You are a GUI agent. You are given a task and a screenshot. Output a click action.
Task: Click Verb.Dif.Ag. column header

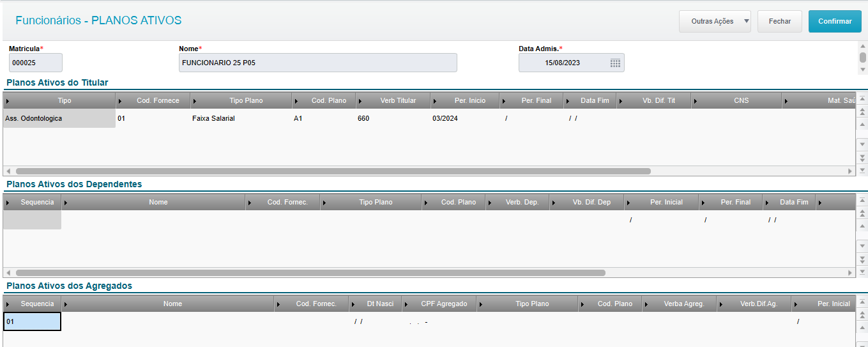click(x=754, y=304)
